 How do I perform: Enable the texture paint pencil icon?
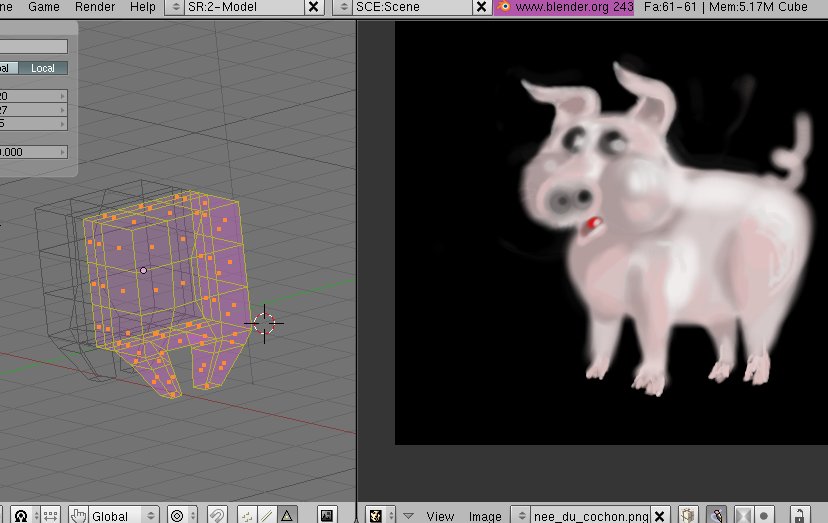(717, 515)
